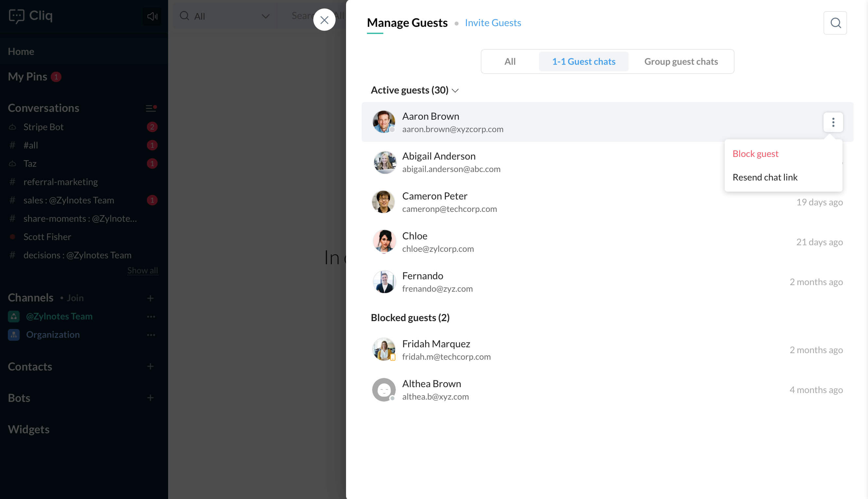Choose Block guest from the menu

point(755,154)
